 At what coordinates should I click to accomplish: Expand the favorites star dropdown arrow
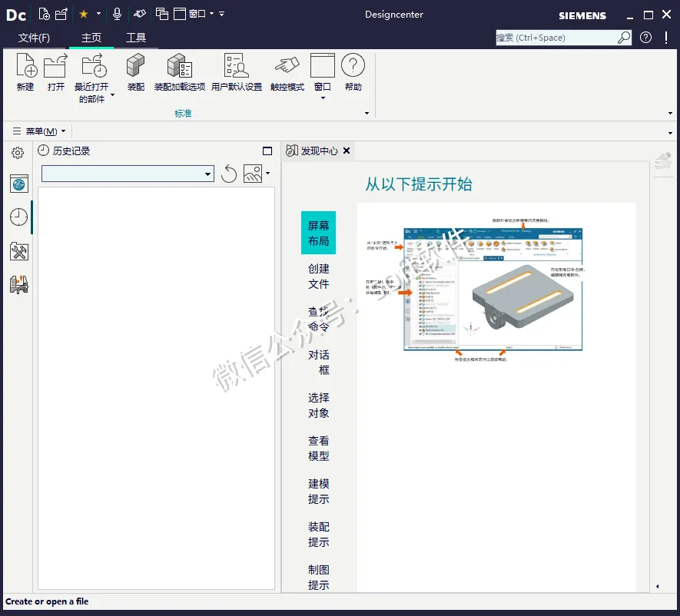click(98, 14)
